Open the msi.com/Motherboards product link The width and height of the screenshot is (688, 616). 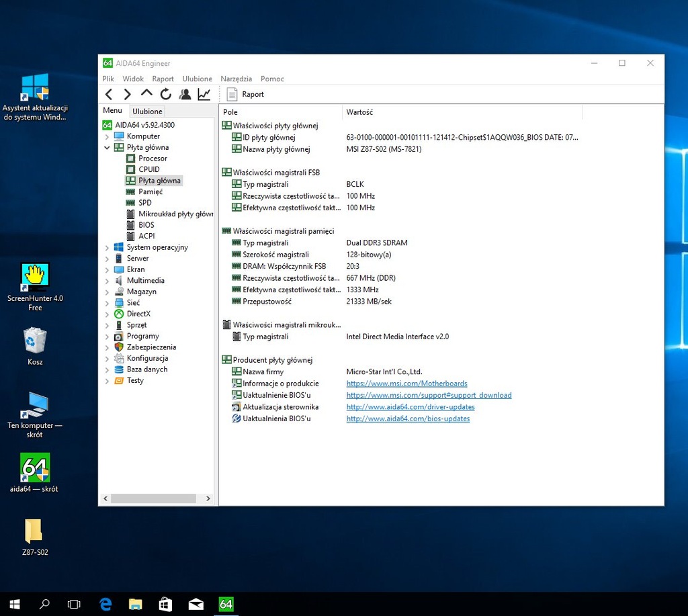click(x=406, y=384)
